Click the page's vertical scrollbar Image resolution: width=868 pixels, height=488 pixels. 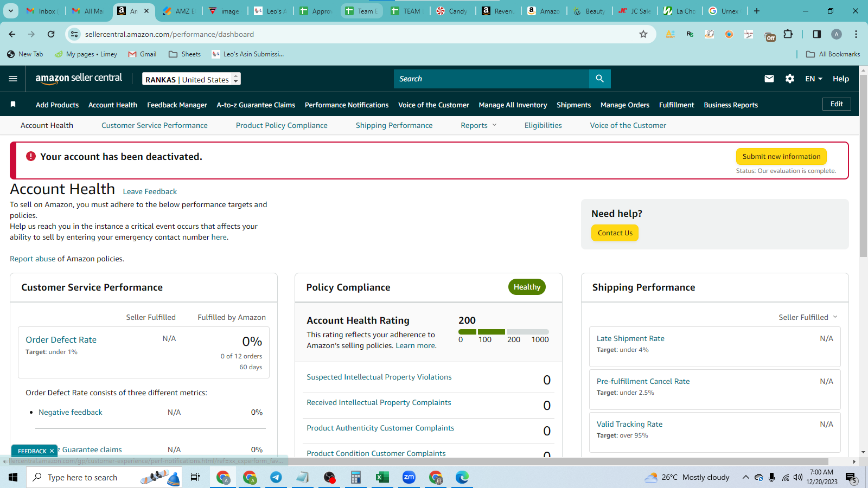(x=864, y=165)
